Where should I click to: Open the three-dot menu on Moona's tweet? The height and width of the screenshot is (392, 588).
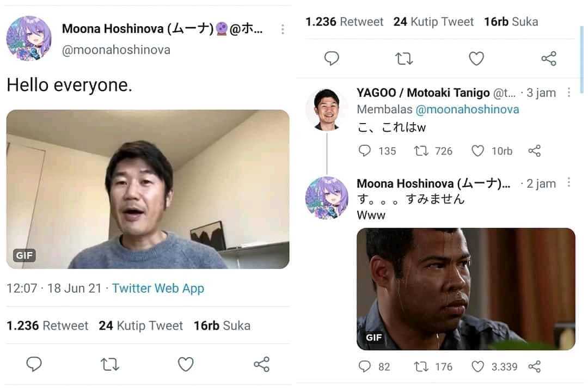(x=283, y=29)
